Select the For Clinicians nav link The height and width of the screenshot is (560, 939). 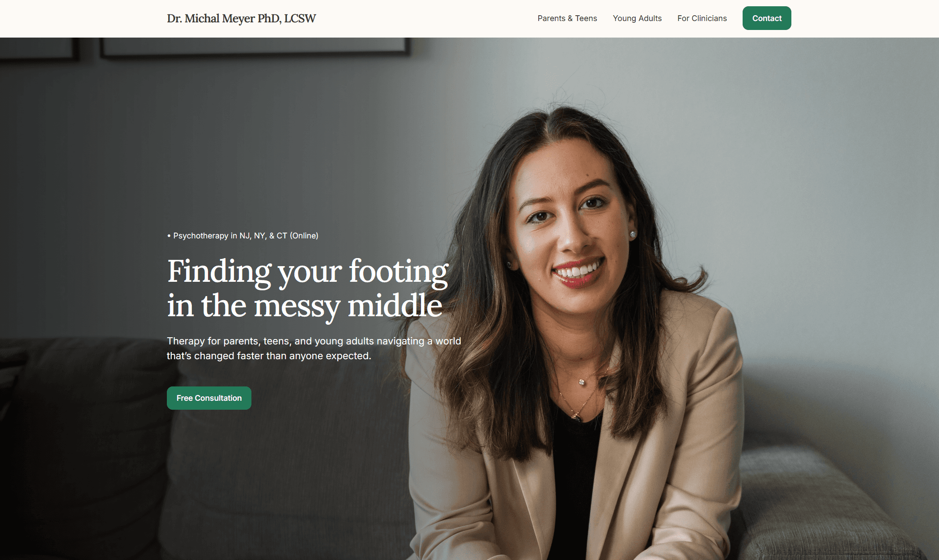[x=702, y=18]
